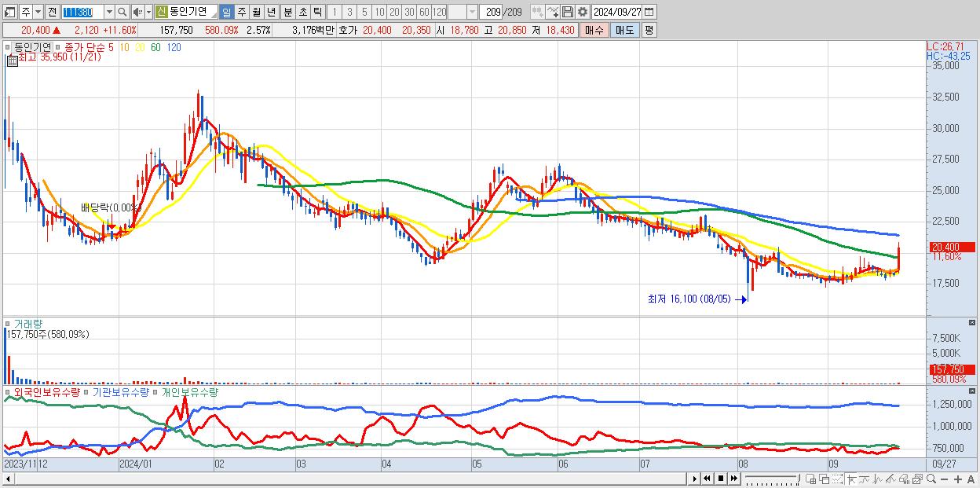Select the minute (분) chart period

click(287, 12)
